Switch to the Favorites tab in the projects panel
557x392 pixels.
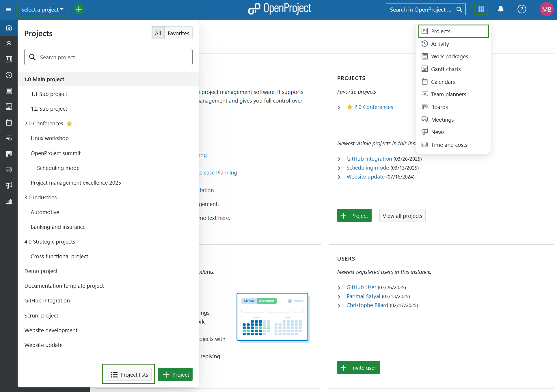click(x=178, y=33)
